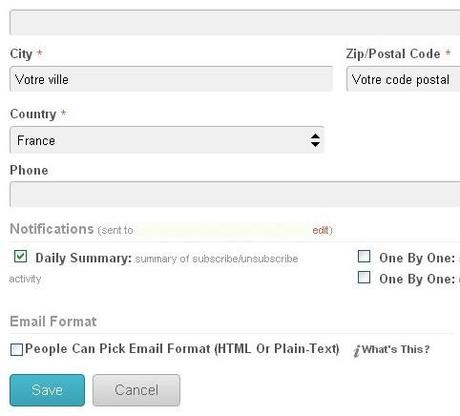
Task: Click the Phone field label
Action: tap(29, 170)
